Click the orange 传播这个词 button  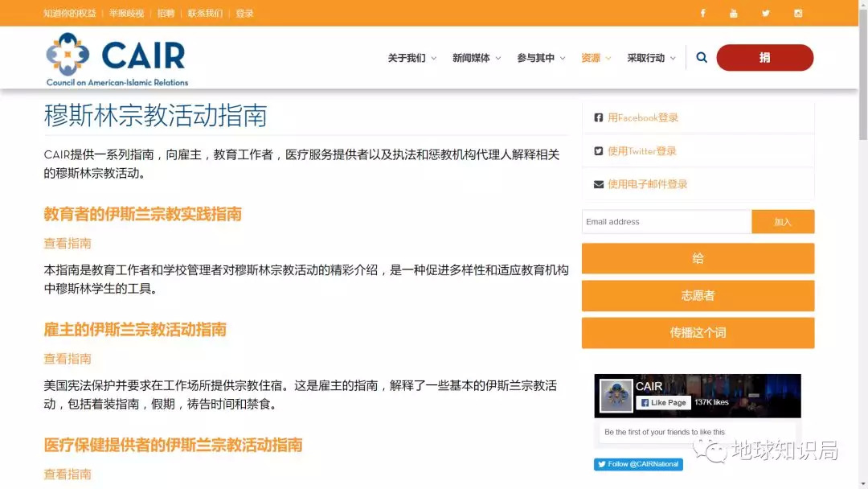(x=698, y=333)
